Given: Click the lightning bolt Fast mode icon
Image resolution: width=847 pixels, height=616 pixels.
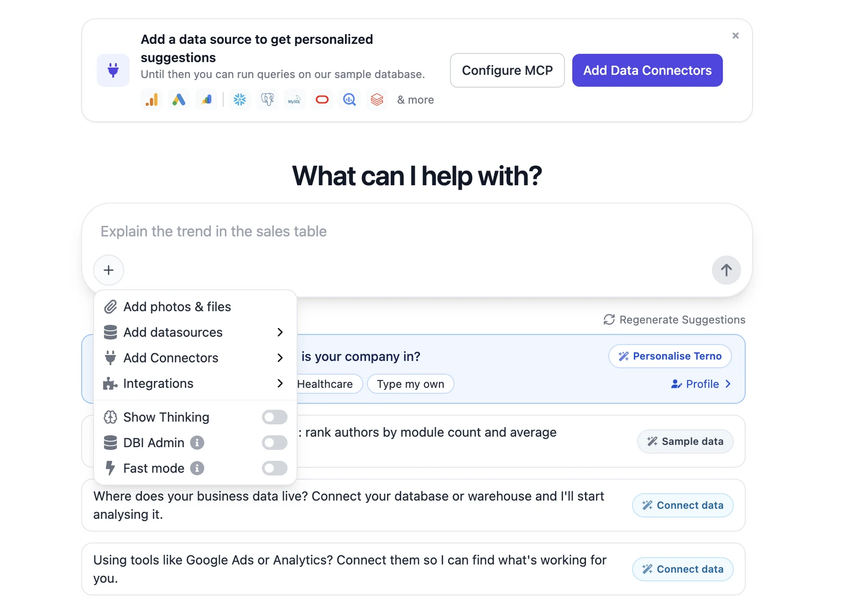Looking at the screenshot, I should pyautogui.click(x=110, y=468).
